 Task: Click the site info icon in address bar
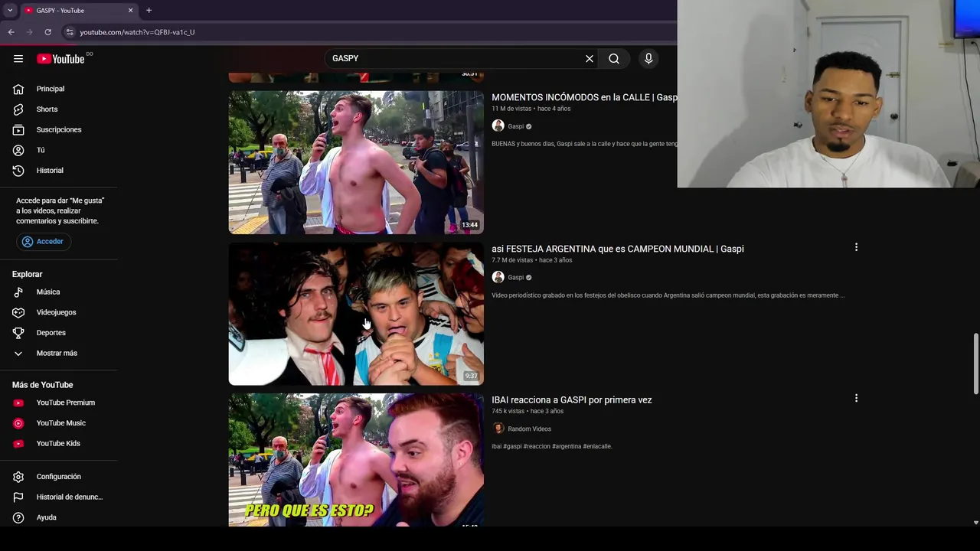pos(70,32)
